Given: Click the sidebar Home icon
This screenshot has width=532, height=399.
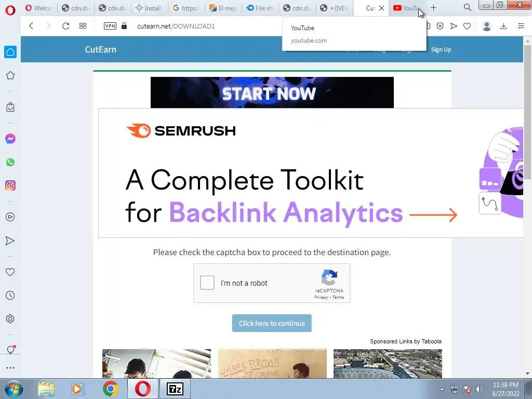Looking at the screenshot, I should [10, 52].
